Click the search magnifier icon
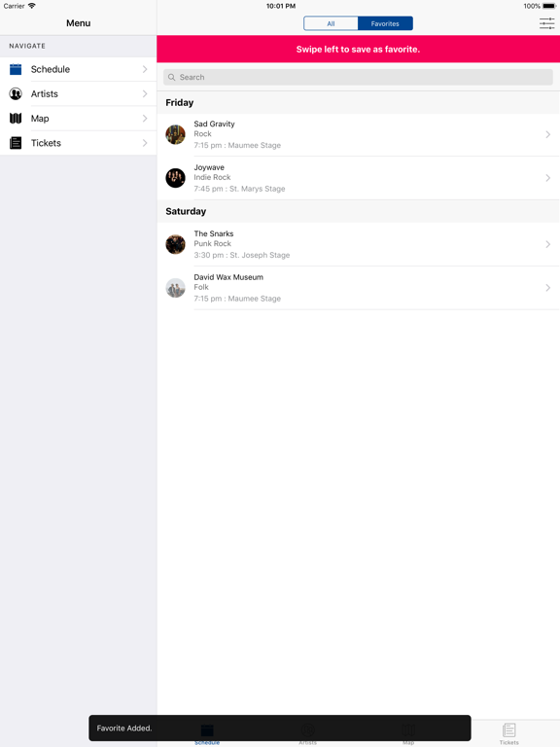560x747 pixels. click(x=171, y=77)
